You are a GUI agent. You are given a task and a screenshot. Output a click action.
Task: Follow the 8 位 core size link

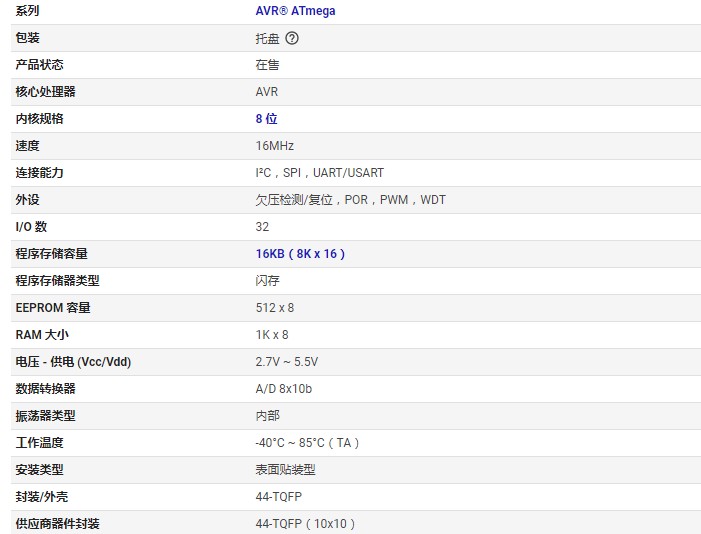point(266,119)
